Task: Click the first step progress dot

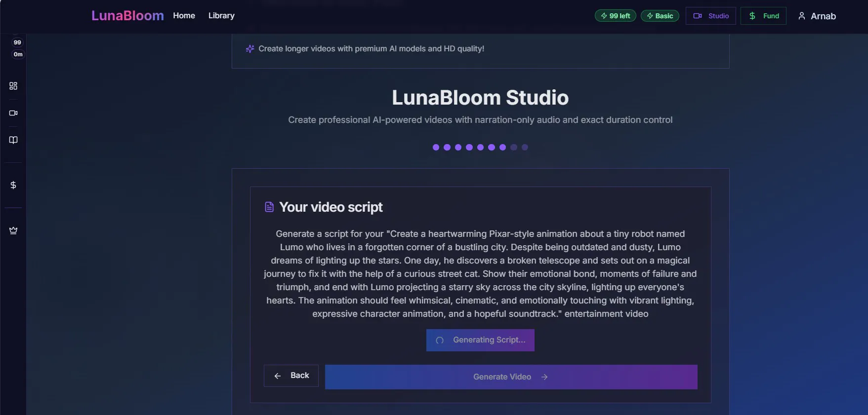Action: 436,147
